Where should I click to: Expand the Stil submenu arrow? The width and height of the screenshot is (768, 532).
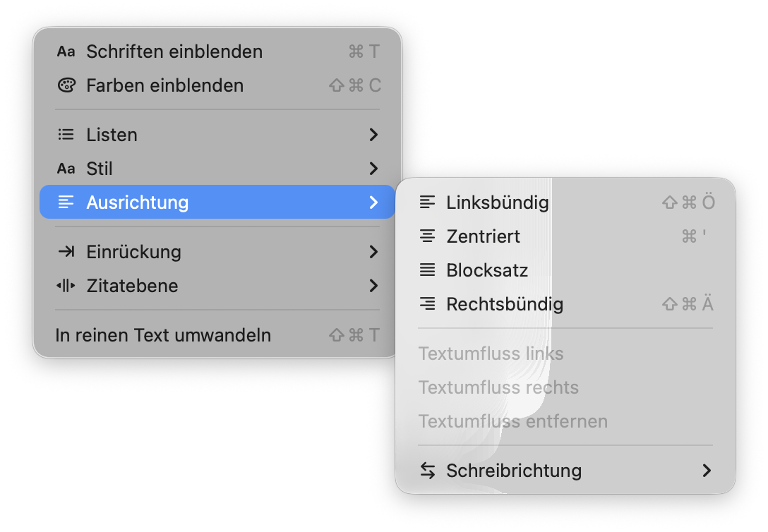tap(373, 169)
